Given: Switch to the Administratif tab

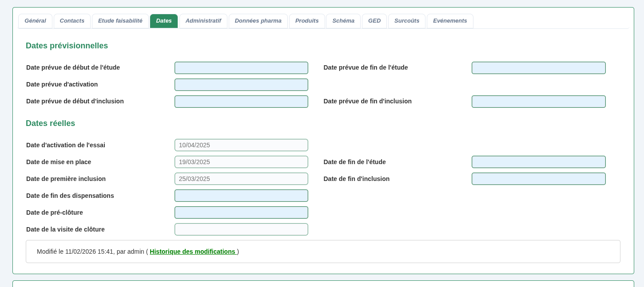Looking at the screenshot, I should pos(203,21).
